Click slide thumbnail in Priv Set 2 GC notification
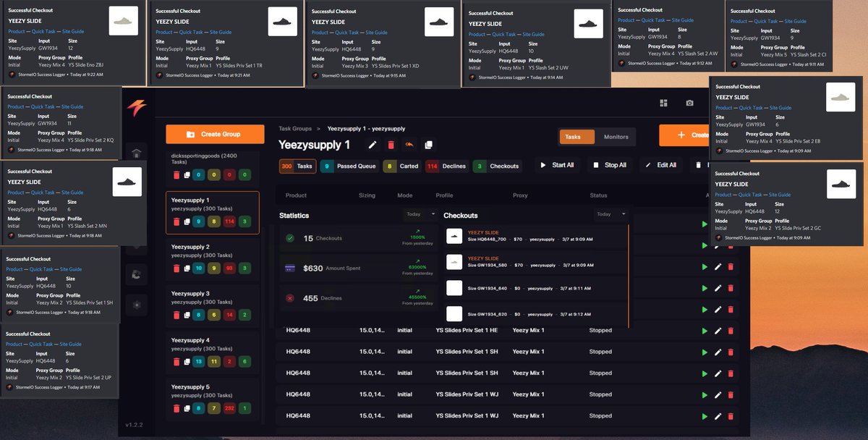 [x=841, y=184]
